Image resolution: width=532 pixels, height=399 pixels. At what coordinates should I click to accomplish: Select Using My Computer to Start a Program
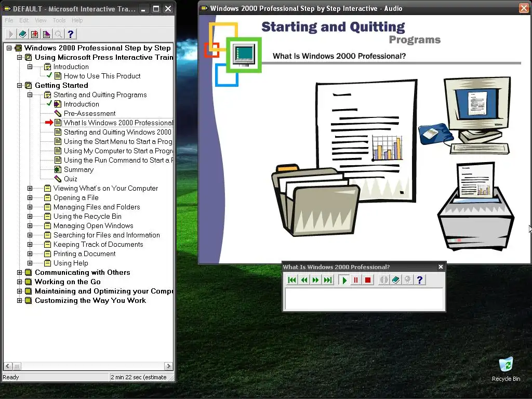(118, 151)
